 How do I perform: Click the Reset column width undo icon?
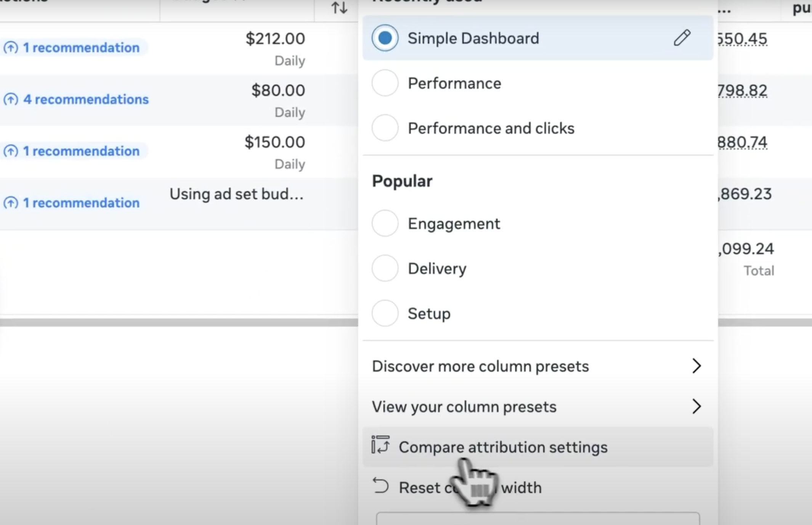(380, 486)
